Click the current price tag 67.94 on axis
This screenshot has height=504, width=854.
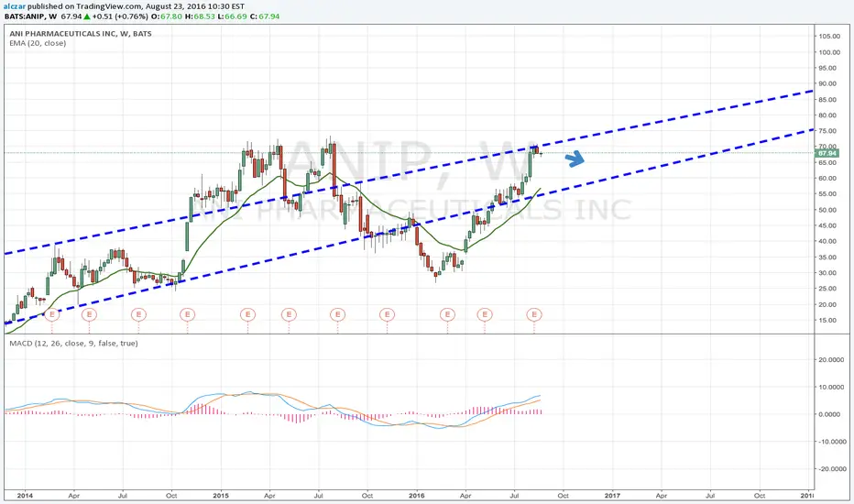tap(827, 154)
